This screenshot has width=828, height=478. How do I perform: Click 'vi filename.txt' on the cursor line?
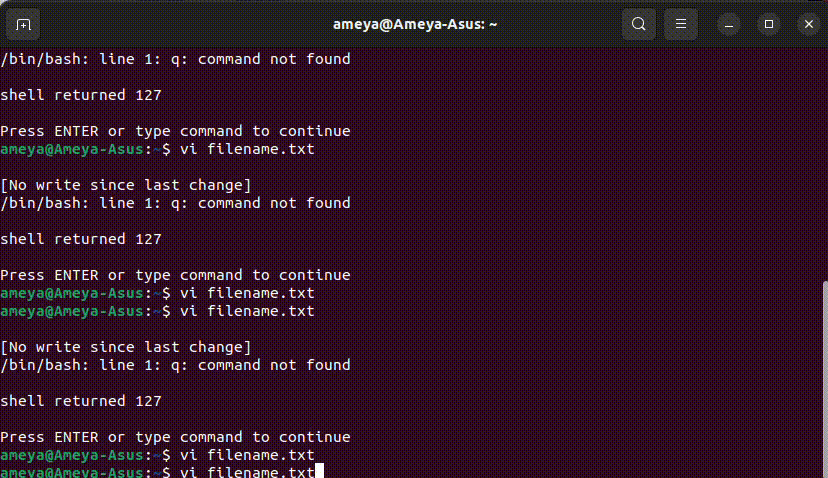pyautogui.click(x=247, y=472)
